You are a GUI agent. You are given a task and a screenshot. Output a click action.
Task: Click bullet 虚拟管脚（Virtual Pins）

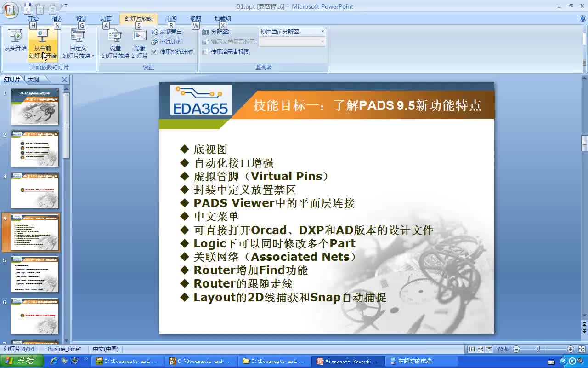click(x=261, y=176)
